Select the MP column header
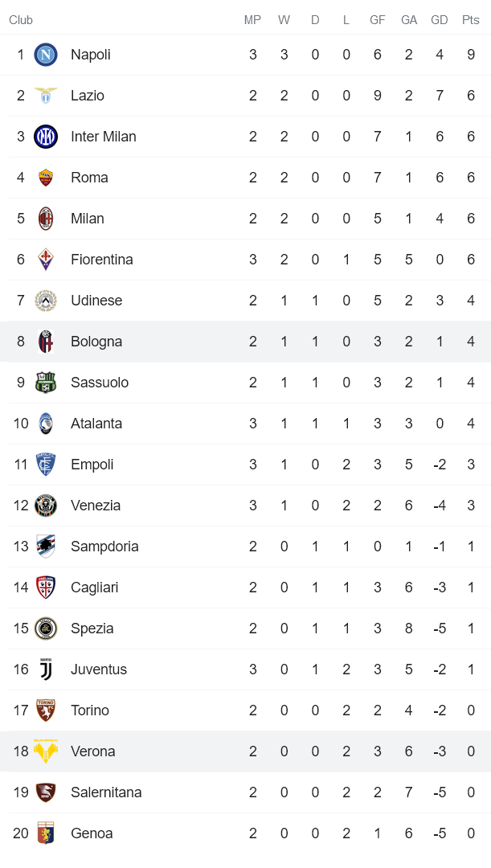This screenshot has height=868, width=491. pos(252,20)
